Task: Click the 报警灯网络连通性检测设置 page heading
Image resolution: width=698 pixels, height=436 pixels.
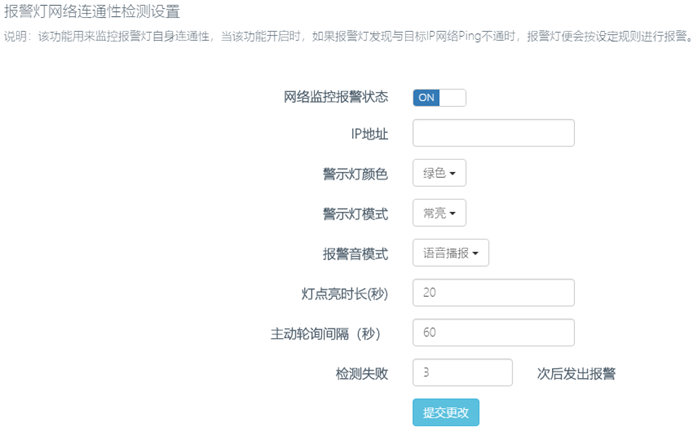Action: pos(92,12)
